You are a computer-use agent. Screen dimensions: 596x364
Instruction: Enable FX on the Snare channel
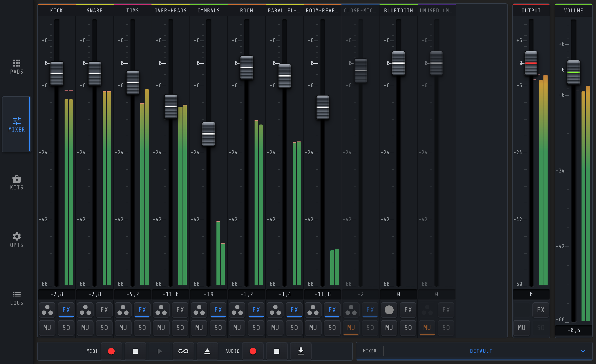click(x=104, y=310)
